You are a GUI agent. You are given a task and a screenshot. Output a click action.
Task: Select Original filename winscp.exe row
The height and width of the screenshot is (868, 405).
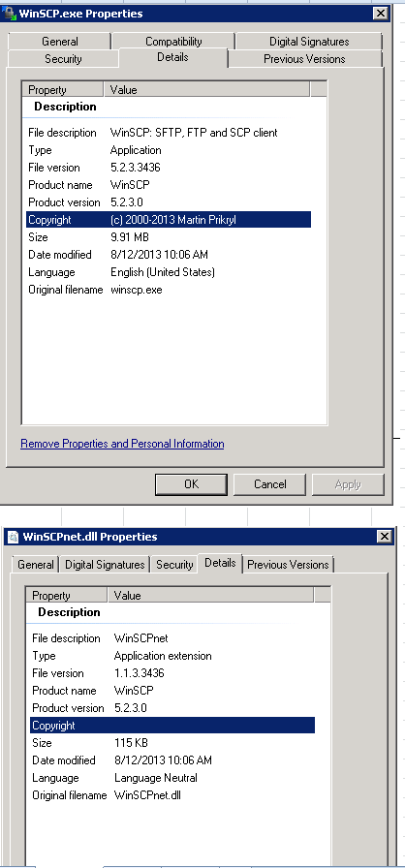coord(169,290)
